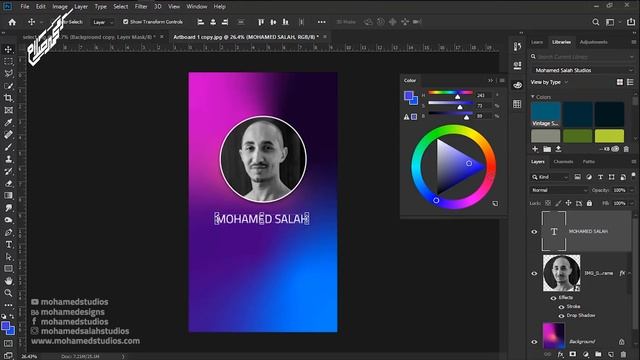Toggle Show Transform Controls checkbox
The height and width of the screenshot is (360, 640).
(x=125, y=22)
